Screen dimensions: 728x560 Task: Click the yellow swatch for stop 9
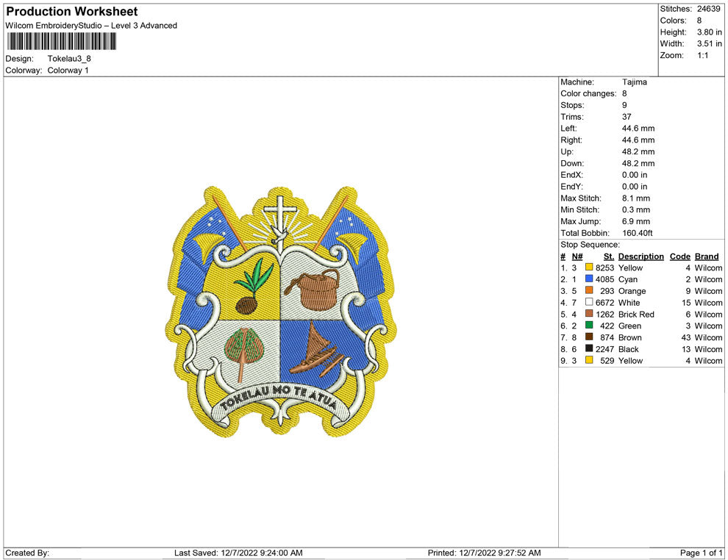click(x=589, y=360)
